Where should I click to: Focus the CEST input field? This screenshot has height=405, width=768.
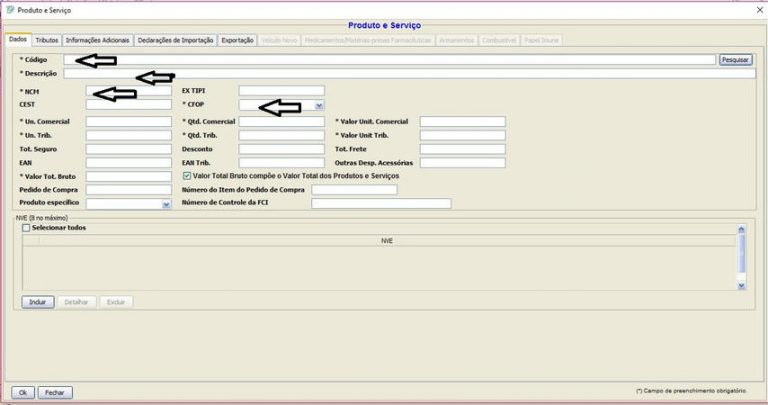(129, 104)
